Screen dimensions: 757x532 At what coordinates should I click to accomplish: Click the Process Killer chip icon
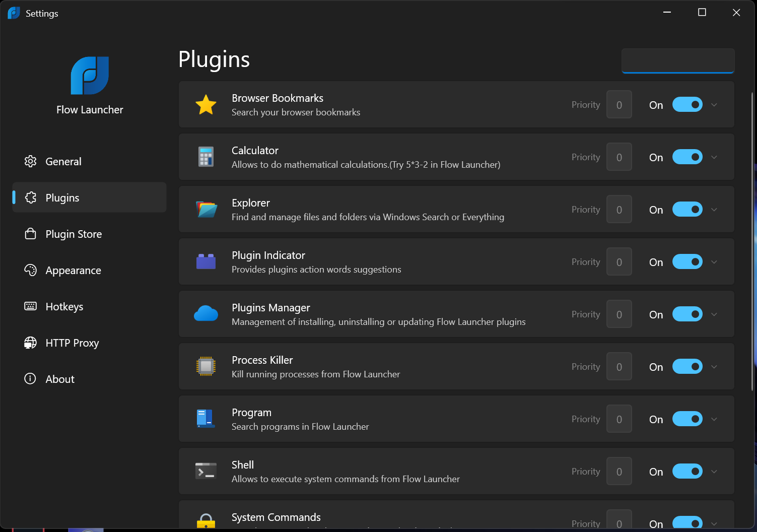point(206,366)
